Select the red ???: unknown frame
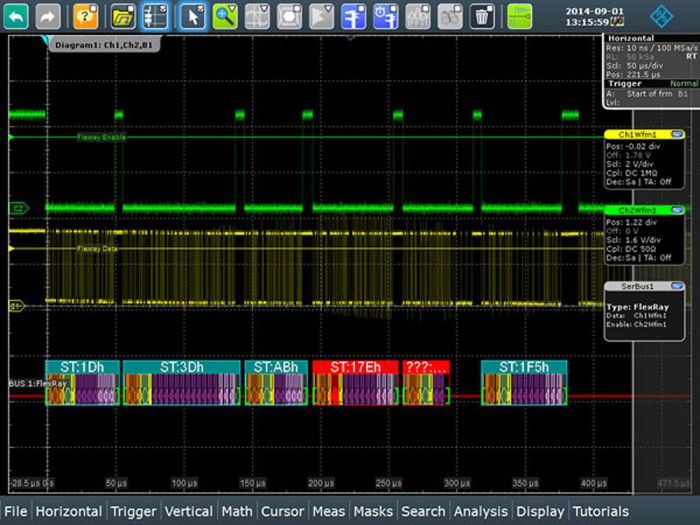Image resolution: width=700 pixels, height=525 pixels. (426, 383)
